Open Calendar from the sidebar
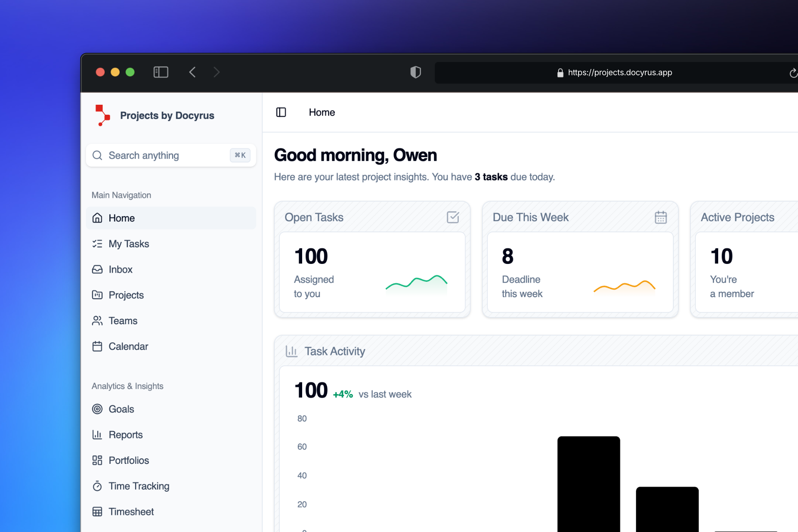Screen dimensions: 798x532 point(128,347)
